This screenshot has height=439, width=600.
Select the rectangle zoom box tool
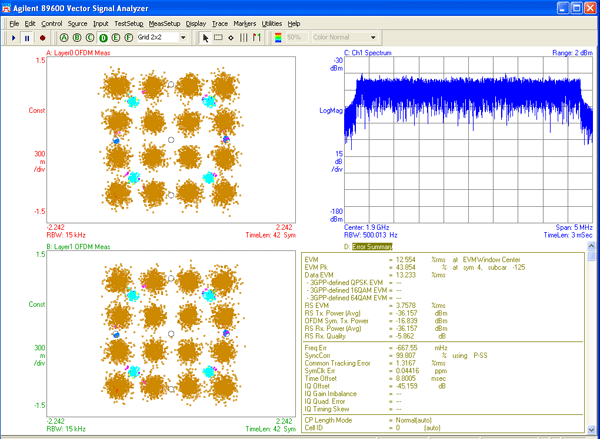[219, 37]
